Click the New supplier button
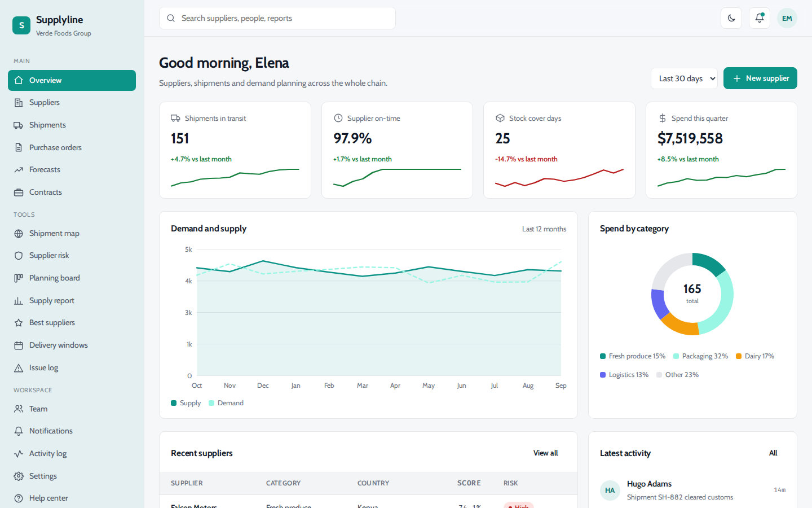This screenshot has width=812, height=508. point(760,78)
